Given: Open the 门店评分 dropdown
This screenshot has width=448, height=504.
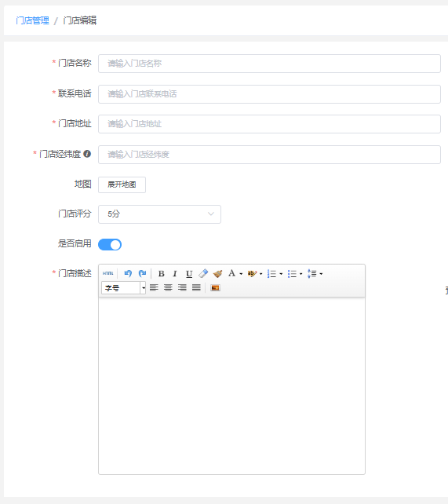Looking at the screenshot, I should tap(159, 214).
